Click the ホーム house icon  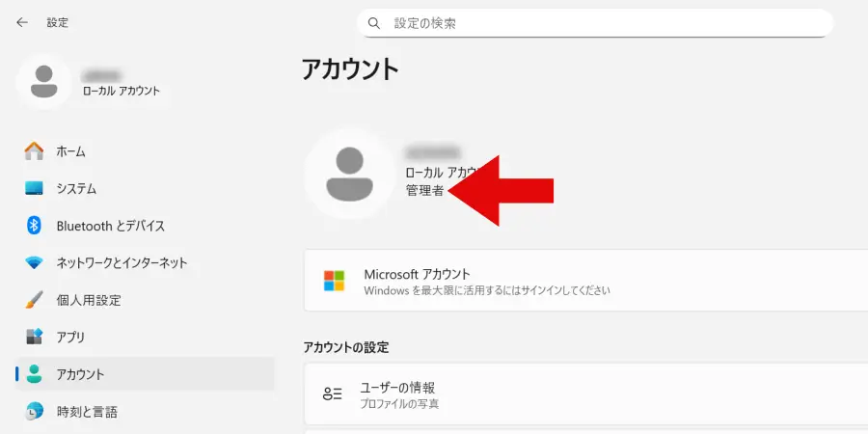[34, 151]
